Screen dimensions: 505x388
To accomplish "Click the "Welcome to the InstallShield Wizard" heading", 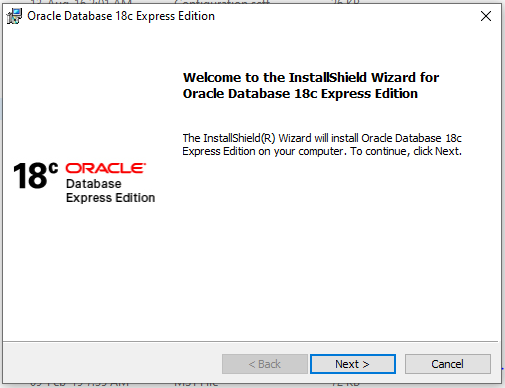I will pyautogui.click(x=311, y=85).
